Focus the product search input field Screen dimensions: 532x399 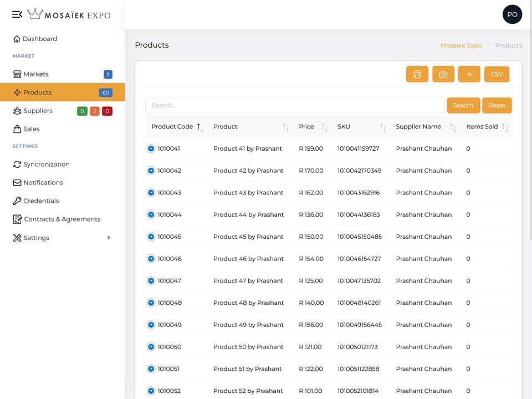pos(294,105)
